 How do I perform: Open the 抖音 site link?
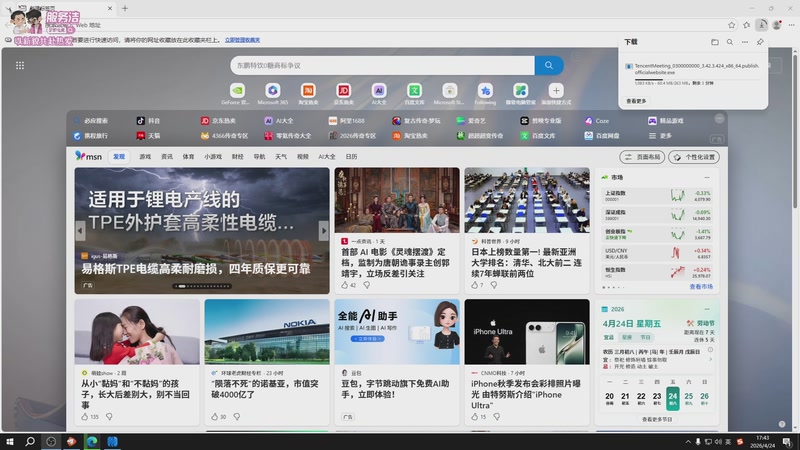148,121
